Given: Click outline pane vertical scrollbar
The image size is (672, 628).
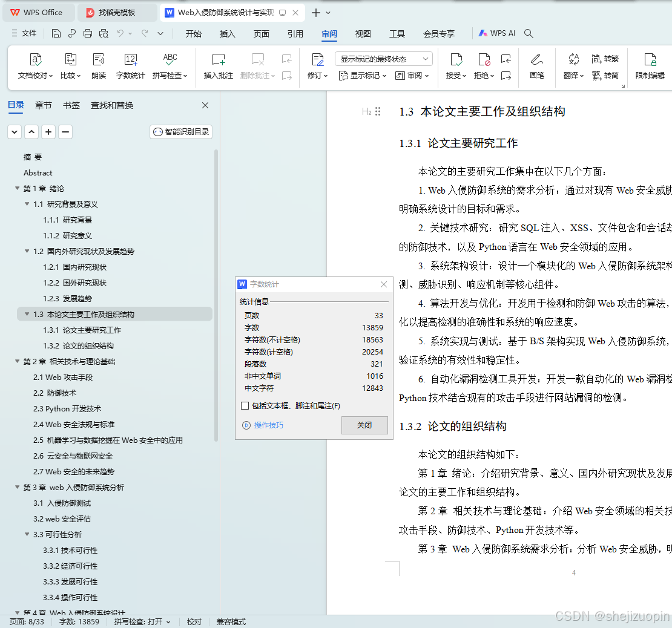Looking at the screenshot, I should point(216,296).
